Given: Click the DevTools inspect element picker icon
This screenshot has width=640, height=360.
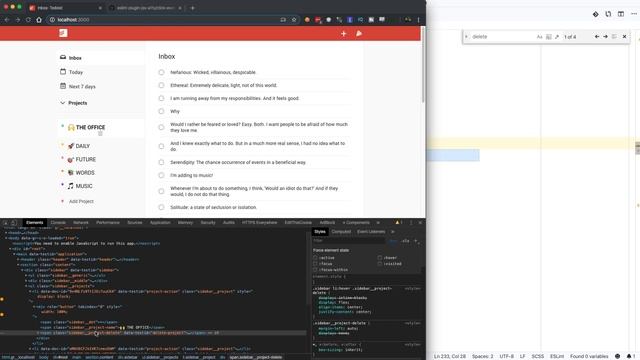Looking at the screenshot, I should 5,223.
